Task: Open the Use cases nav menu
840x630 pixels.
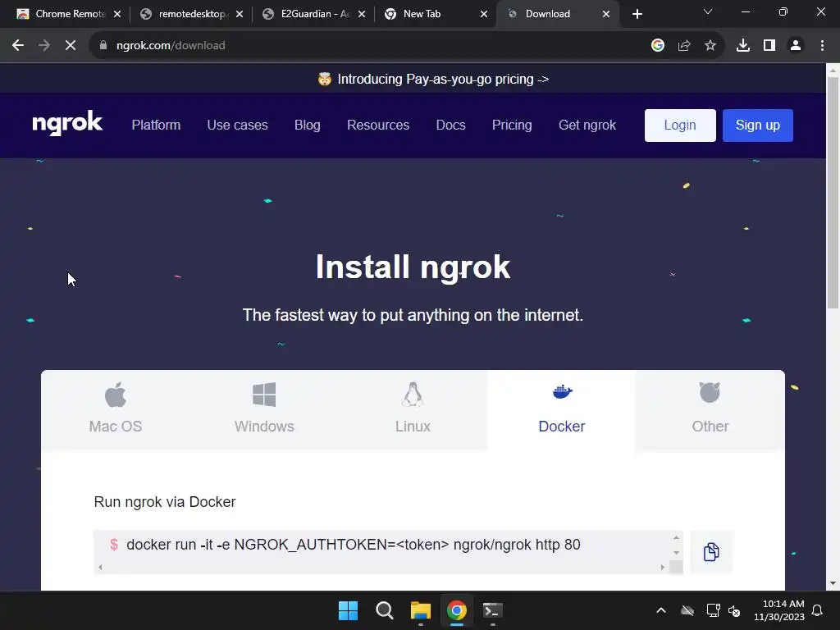Action: point(237,125)
